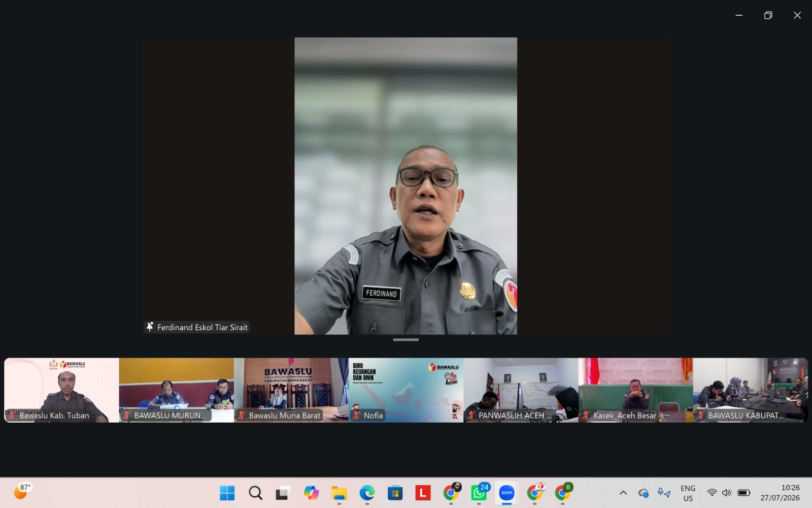Open the weather widget showing 87°
The image size is (812, 508).
22,491
